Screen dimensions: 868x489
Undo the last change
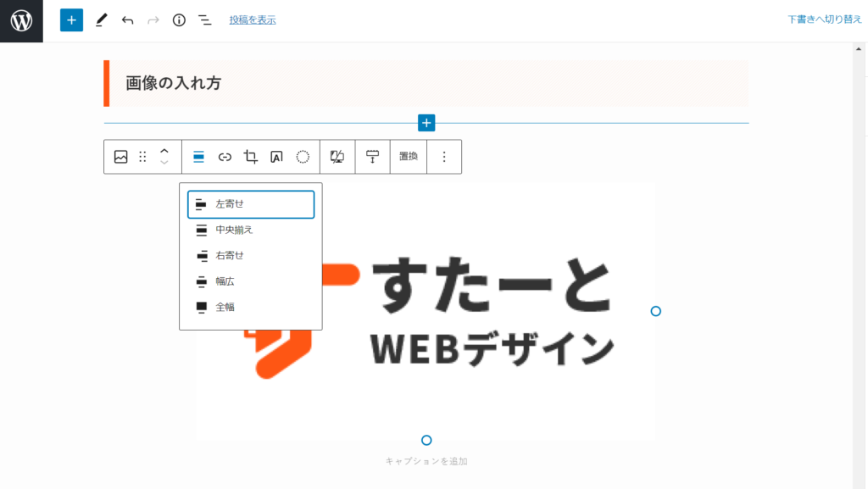click(x=127, y=20)
